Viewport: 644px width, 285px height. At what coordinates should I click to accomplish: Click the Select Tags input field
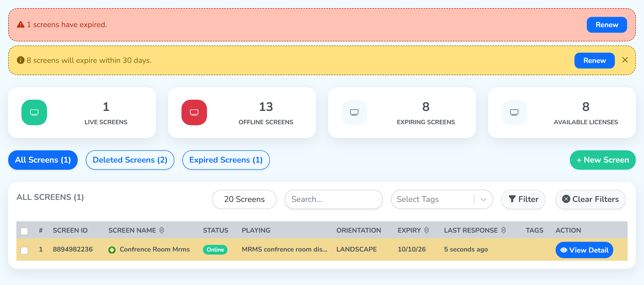tap(442, 199)
